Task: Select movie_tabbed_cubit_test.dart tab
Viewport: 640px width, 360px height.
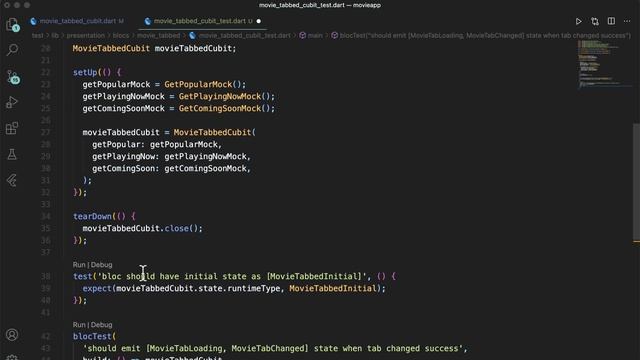Action: pos(199,21)
